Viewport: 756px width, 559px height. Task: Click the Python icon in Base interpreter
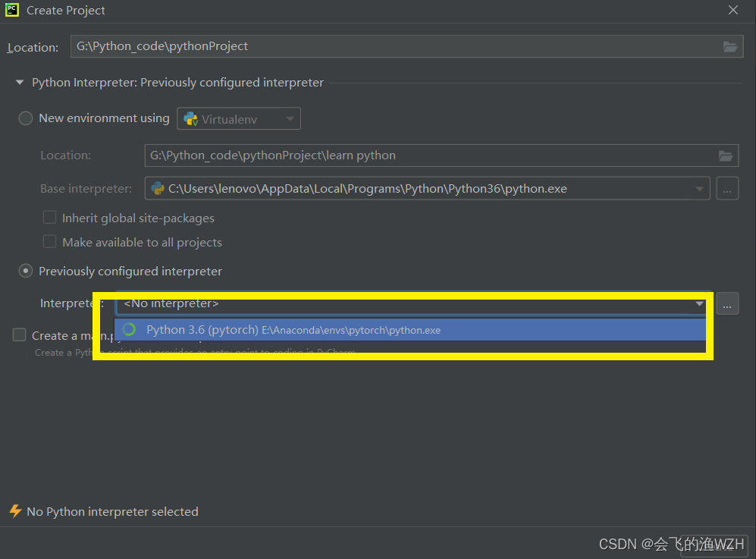click(x=157, y=188)
